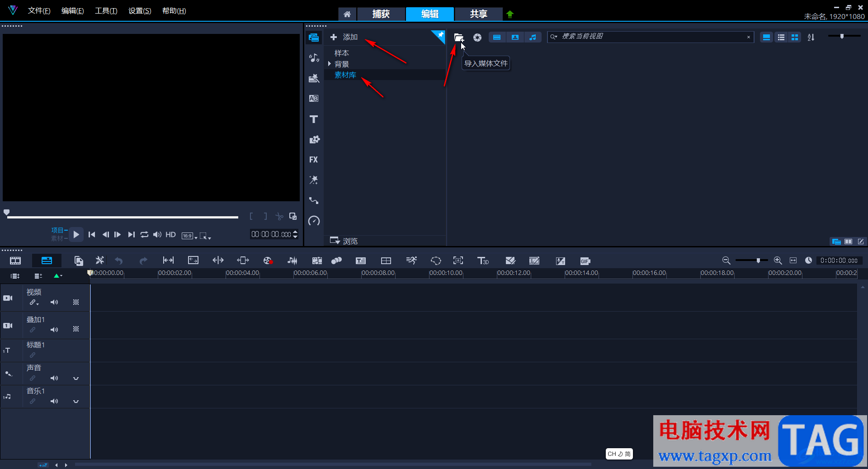This screenshot has width=868, height=469.
Task: Open the Auto Music tool
Action: pos(317,261)
